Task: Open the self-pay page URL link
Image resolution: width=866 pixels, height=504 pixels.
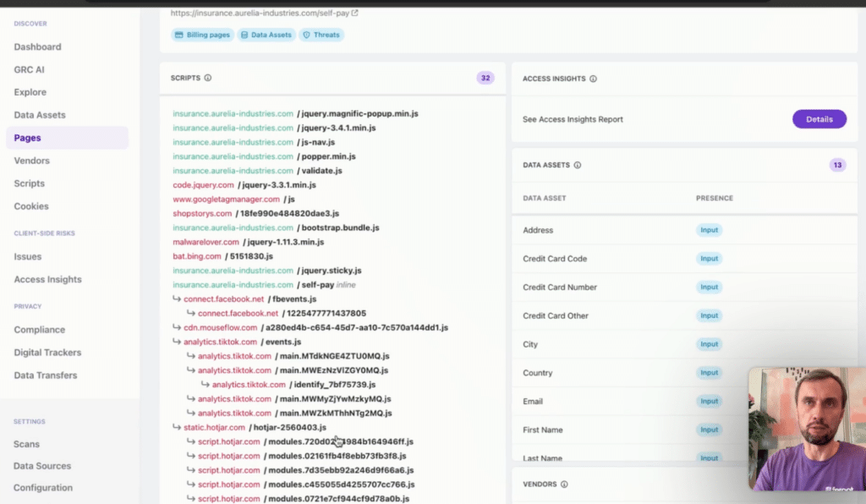Action: (x=260, y=13)
